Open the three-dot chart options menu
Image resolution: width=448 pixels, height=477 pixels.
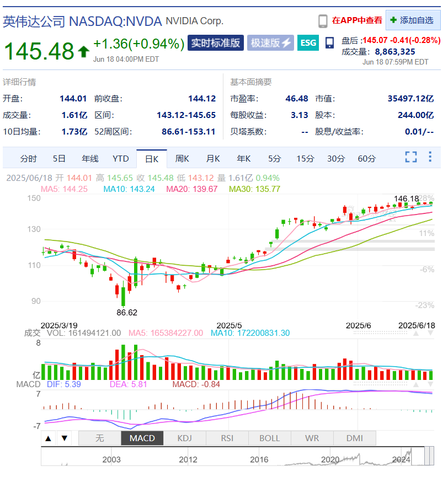click(x=430, y=157)
